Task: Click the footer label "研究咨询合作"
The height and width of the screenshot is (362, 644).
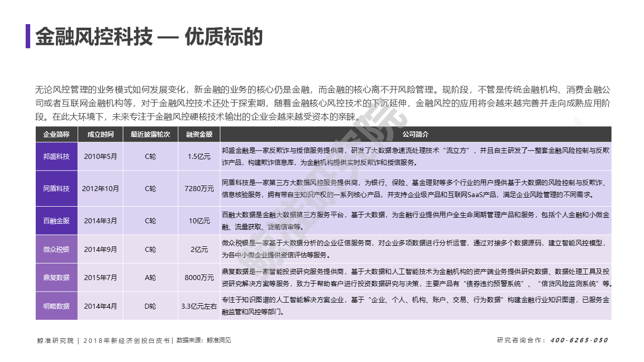Action: 519,340
